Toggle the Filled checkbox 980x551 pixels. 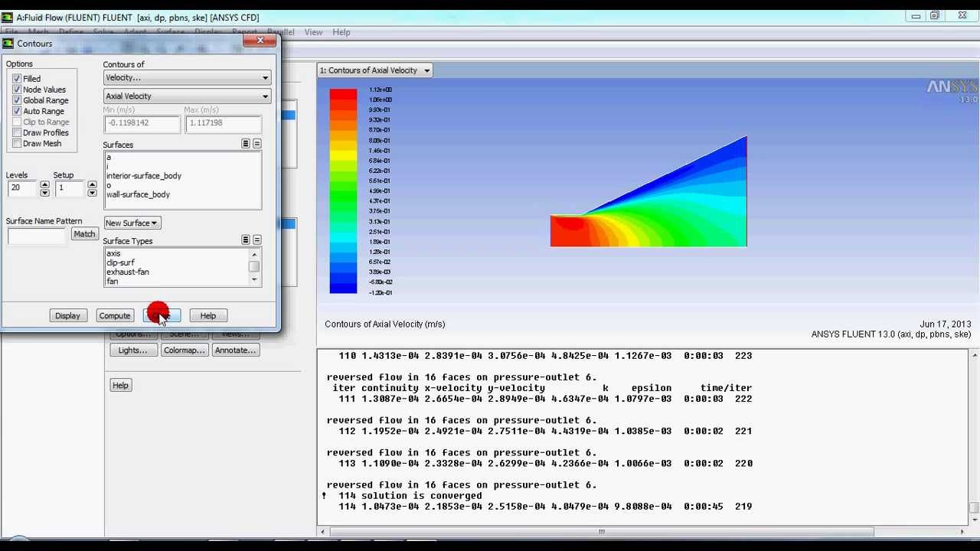(17, 79)
